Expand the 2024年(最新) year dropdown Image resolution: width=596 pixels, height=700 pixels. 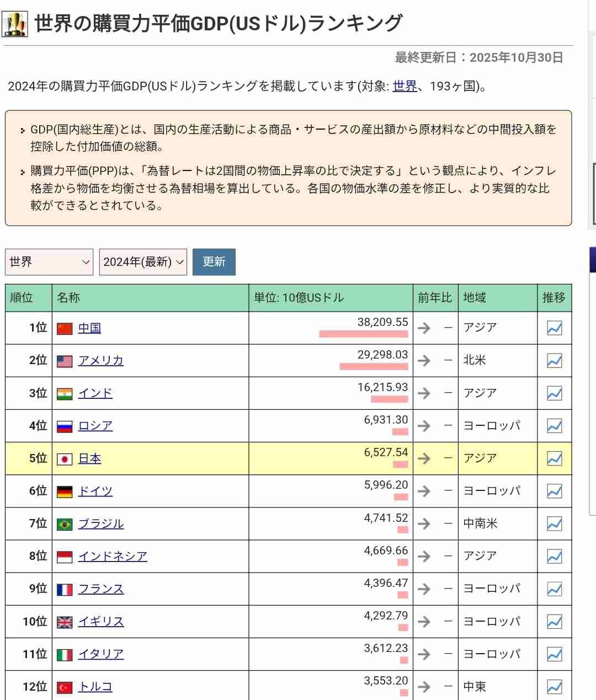143,262
